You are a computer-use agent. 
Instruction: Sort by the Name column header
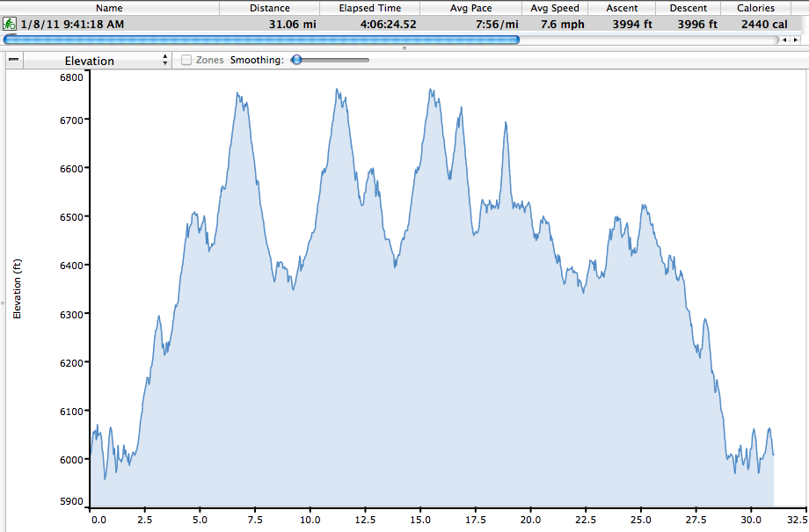click(109, 8)
